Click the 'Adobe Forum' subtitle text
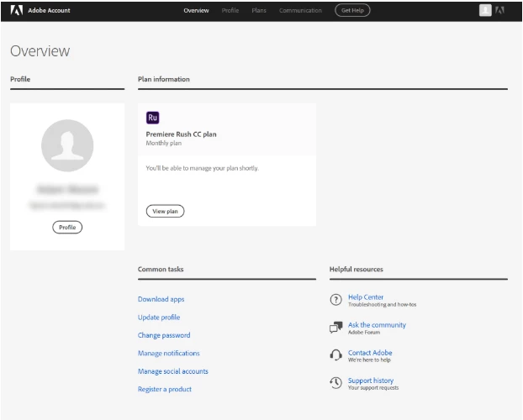Image resolution: width=523 pixels, height=420 pixels. tap(364, 333)
